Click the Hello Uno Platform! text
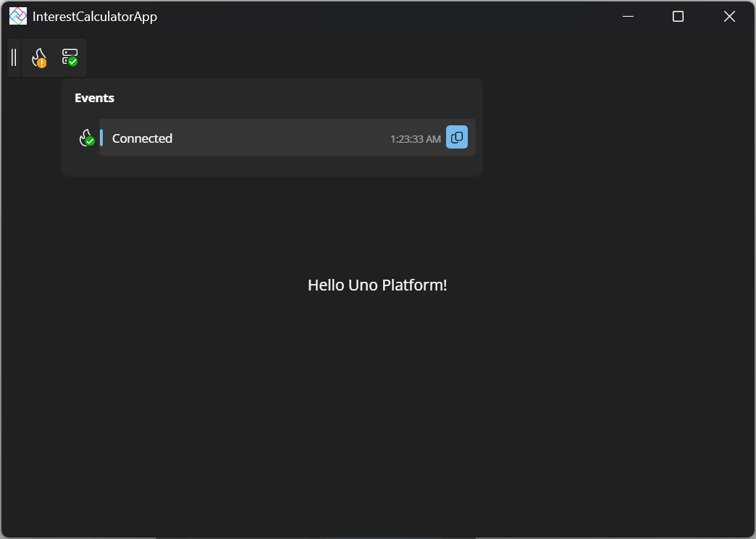 pyautogui.click(x=377, y=285)
